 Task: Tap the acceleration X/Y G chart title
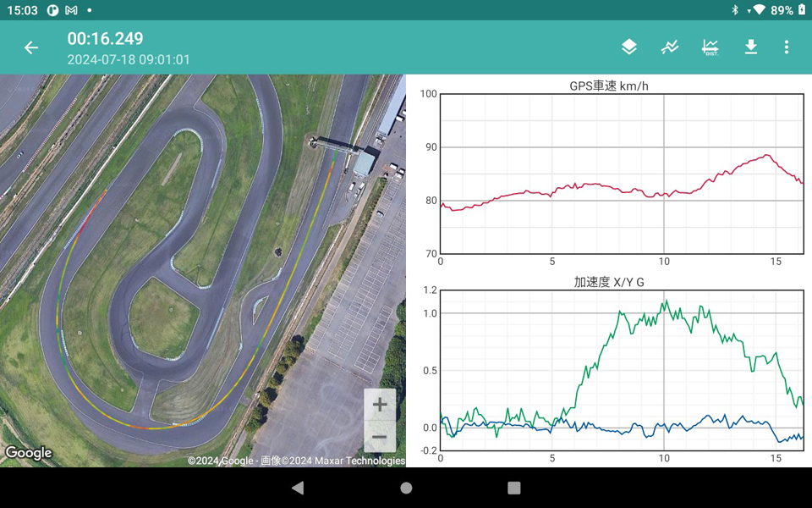[x=608, y=282]
